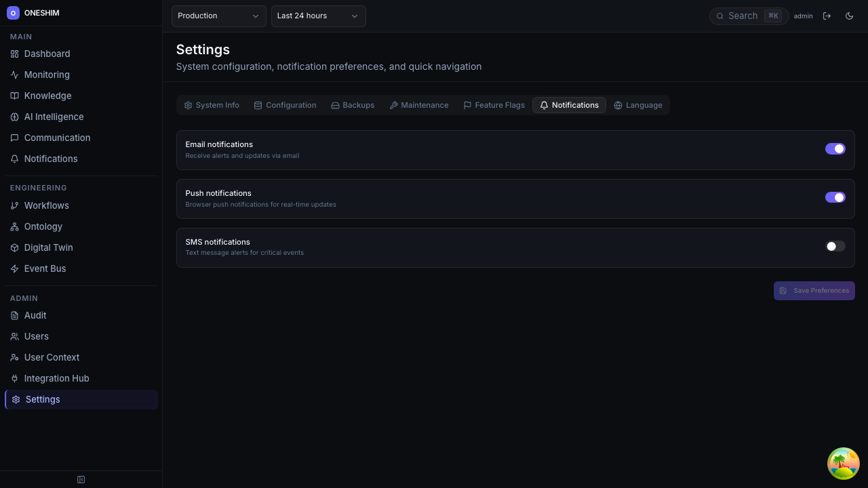This screenshot has width=868, height=488.
Task: Turn off Push notifications
Action: click(x=835, y=197)
